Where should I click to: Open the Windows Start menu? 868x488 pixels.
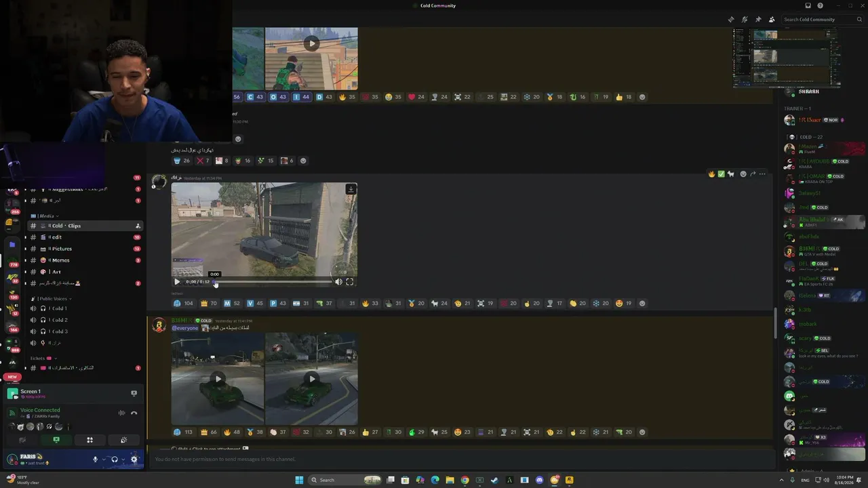[x=299, y=480]
